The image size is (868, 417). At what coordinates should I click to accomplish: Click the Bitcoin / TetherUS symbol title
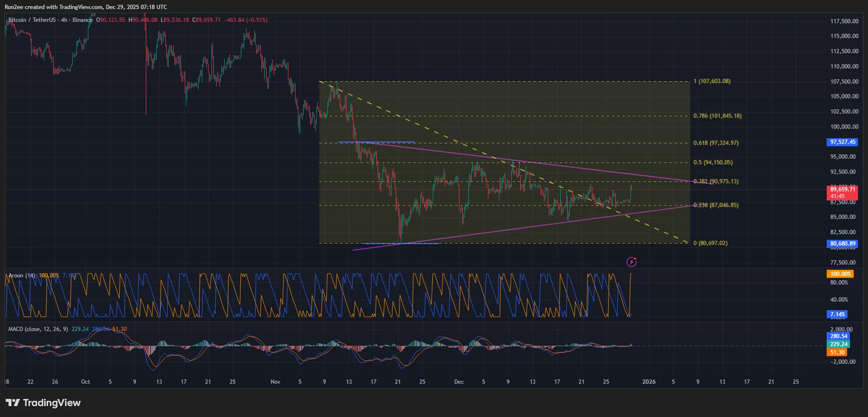click(x=31, y=20)
